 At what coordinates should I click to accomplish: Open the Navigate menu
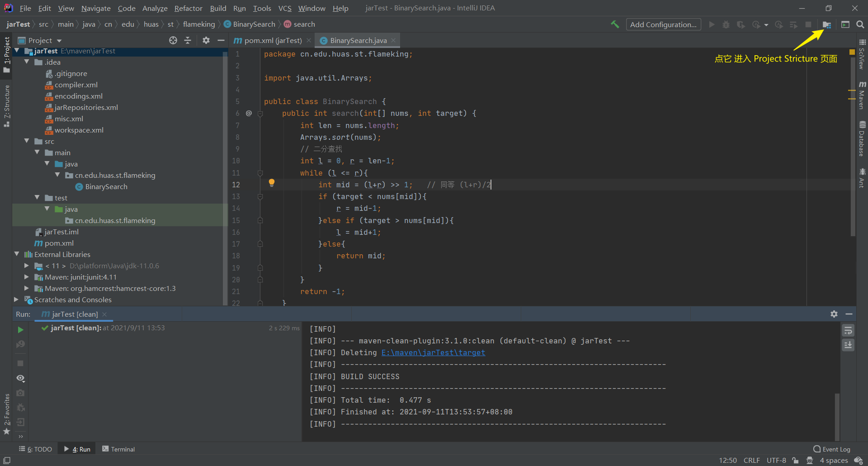96,8
